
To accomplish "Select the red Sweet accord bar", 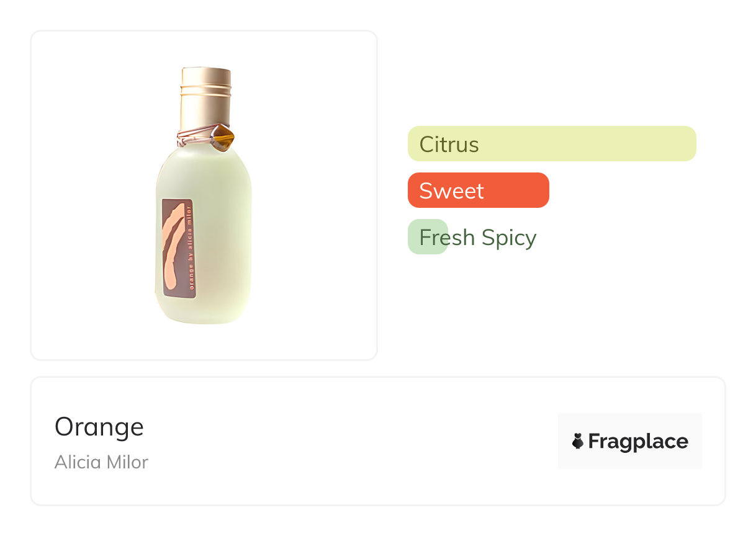I will [x=478, y=190].
